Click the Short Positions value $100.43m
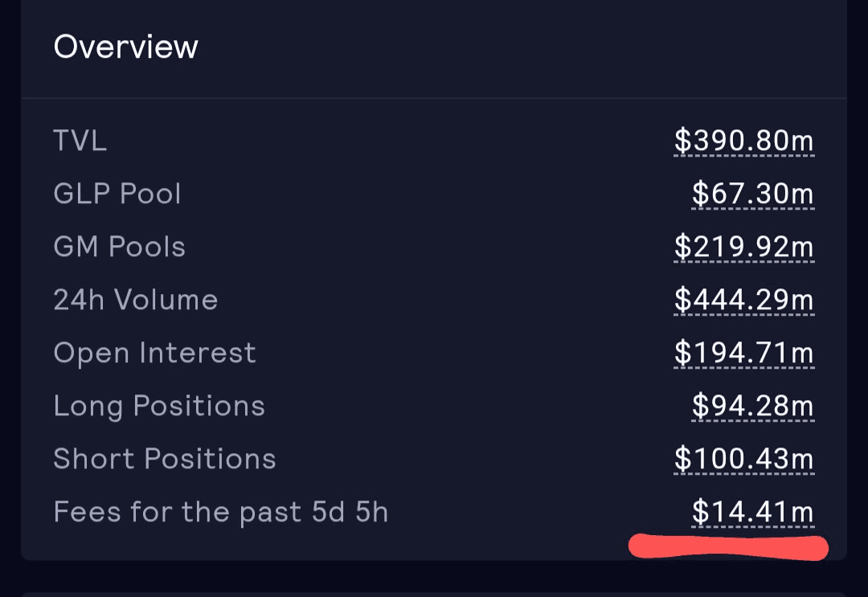This screenshot has height=597, width=868. [743, 460]
